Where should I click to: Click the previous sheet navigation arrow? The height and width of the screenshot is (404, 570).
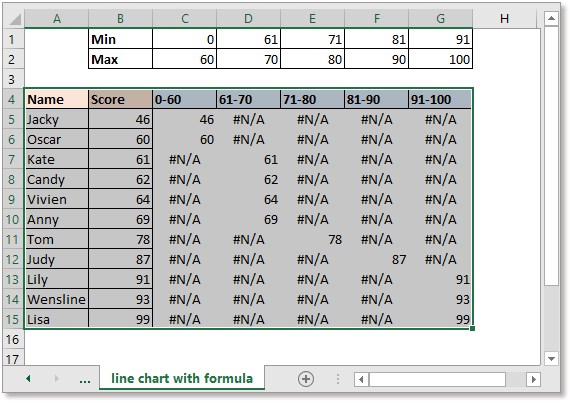(x=28, y=379)
